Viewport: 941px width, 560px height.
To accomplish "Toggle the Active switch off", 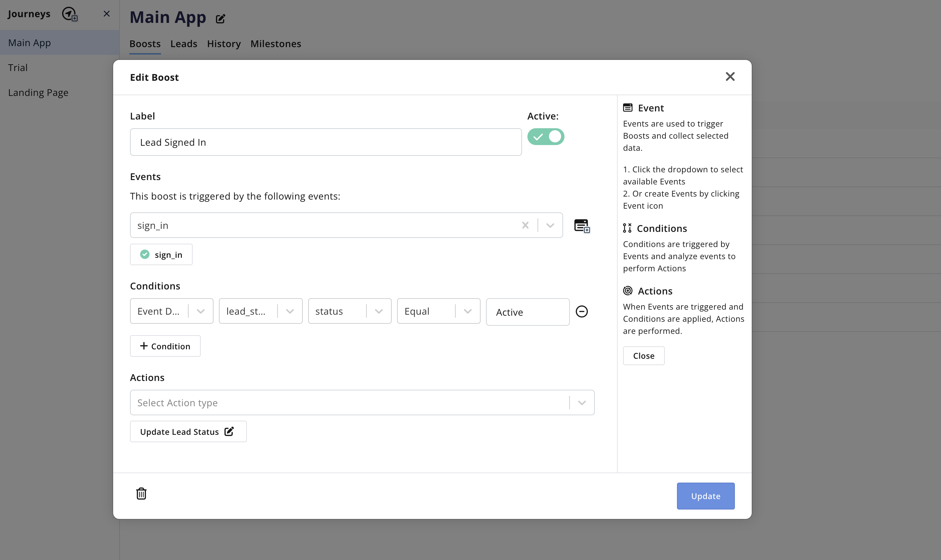I will (x=546, y=137).
